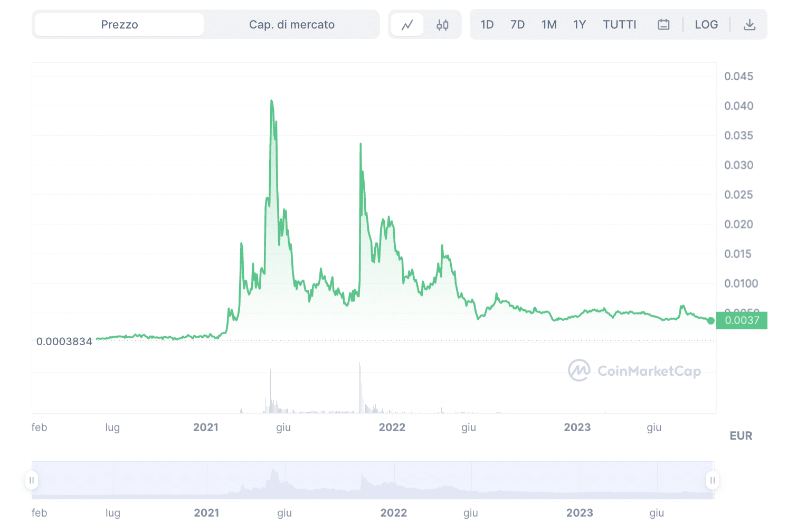Click the green 0.0037 current price label
Screen dimensions: 797x532
tap(742, 320)
